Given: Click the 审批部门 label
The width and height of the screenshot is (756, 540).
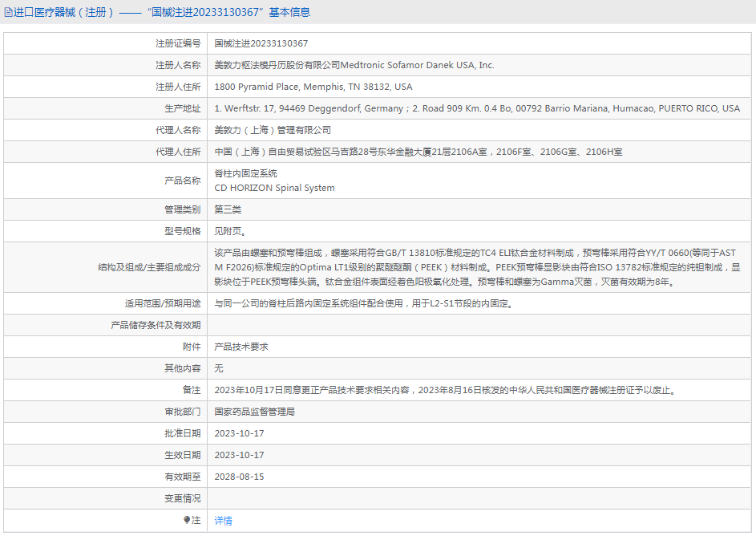Looking at the screenshot, I should 182,412.
